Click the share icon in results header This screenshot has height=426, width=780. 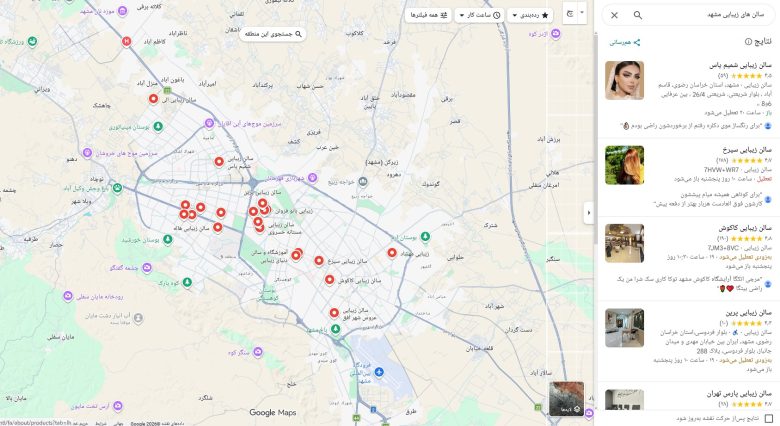[637, 43]
